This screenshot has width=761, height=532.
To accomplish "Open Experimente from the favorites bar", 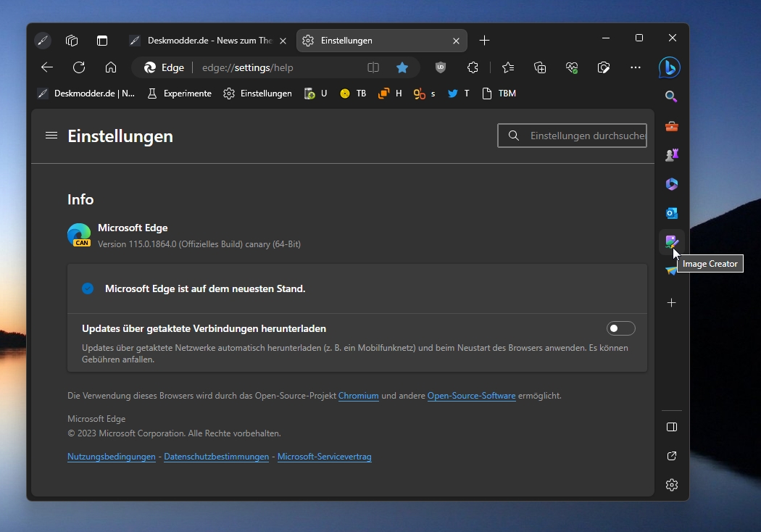I will tap(179, 93).
